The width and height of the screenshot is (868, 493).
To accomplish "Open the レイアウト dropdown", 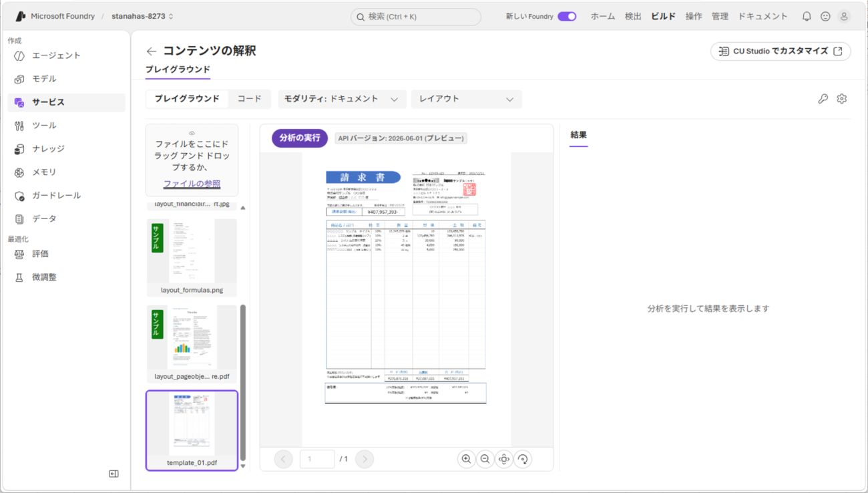I will coord(467,99).
